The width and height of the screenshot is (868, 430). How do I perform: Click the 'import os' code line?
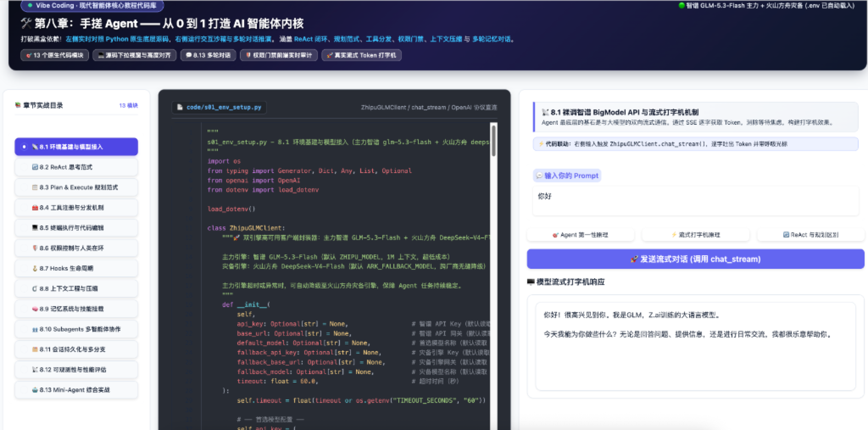pyautogui.click(x=224, y=161)
